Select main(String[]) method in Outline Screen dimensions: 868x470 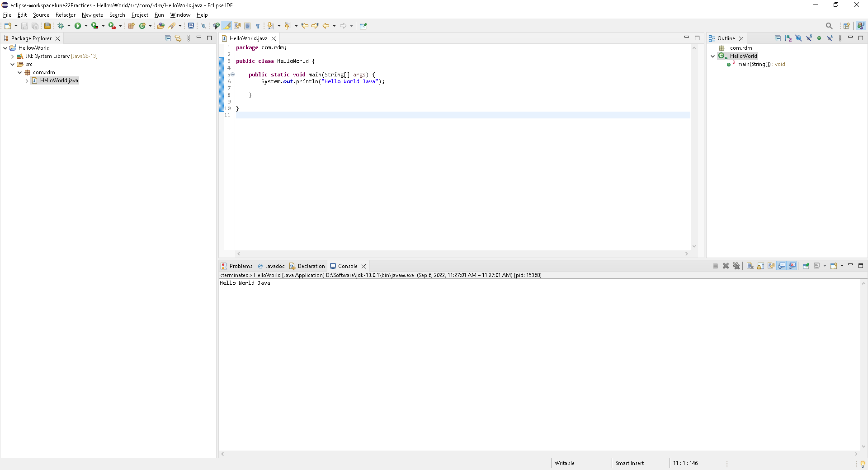pyautogui.click(x=756, y=64)
